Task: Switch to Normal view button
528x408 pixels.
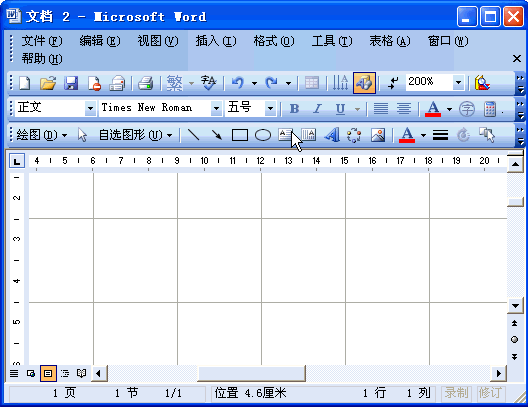Action: 14,373
